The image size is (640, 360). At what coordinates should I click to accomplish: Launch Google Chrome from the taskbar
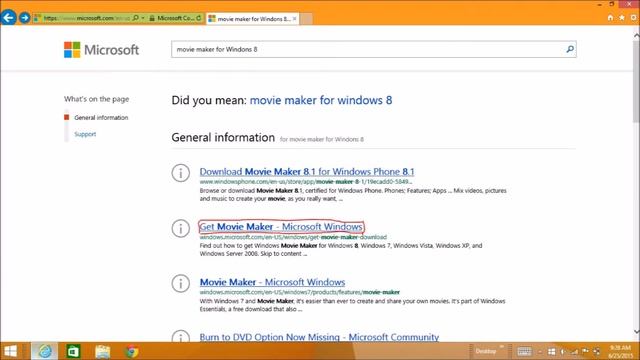(131, 351)
